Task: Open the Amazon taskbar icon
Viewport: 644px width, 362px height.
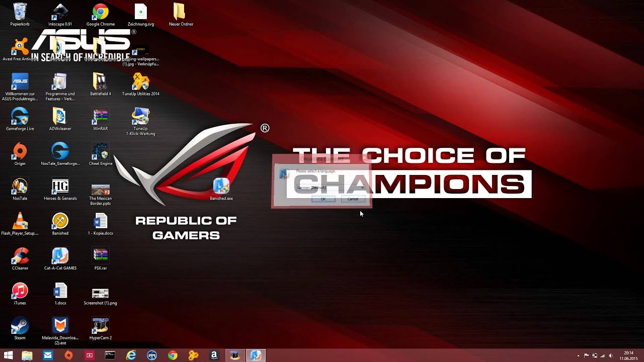Action: pyautogui.click(x=214, y=355)
